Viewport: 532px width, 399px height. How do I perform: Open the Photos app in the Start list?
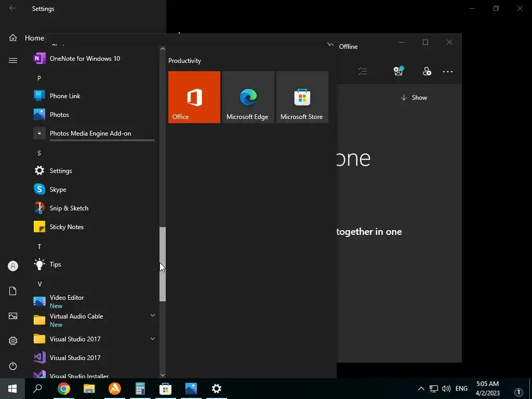pyautogui.click(x=94, y=115)
